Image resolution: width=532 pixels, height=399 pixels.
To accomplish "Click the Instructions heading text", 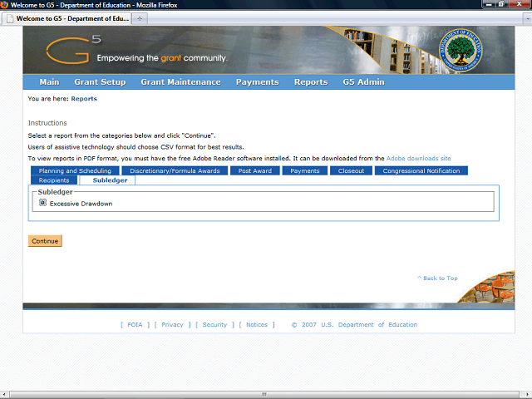I will click(x=47, y=123).
